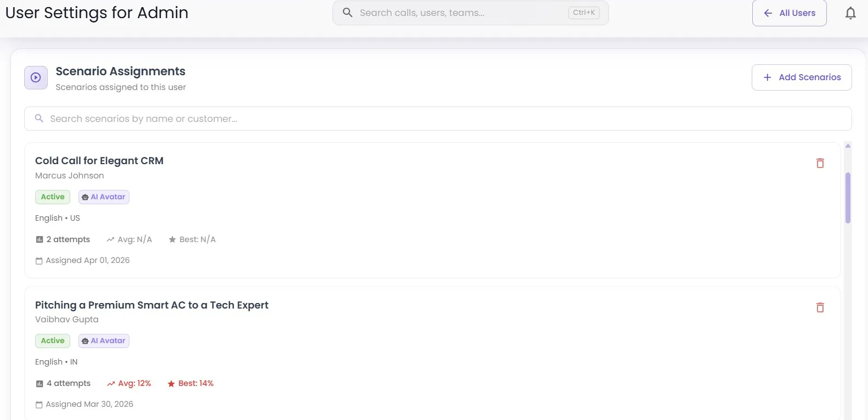Click the search icon in the scenario search field
Screen dimensions: 868x420
pos(39,119)
